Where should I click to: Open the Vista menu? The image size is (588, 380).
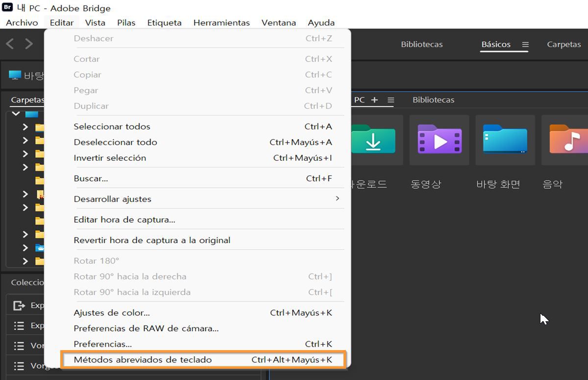click(95, 23)
